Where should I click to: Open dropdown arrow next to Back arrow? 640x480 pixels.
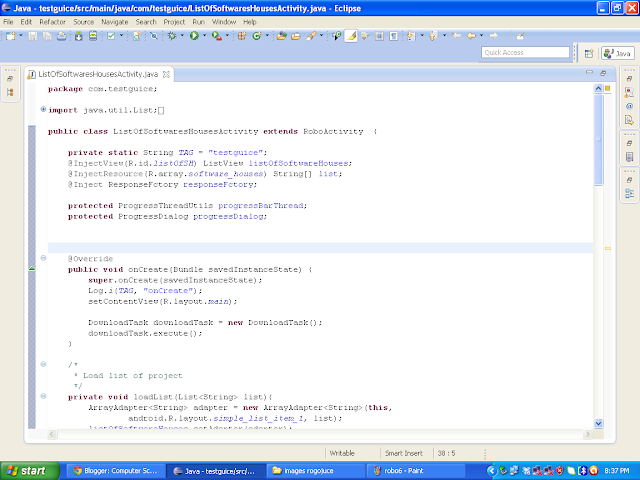482,36
